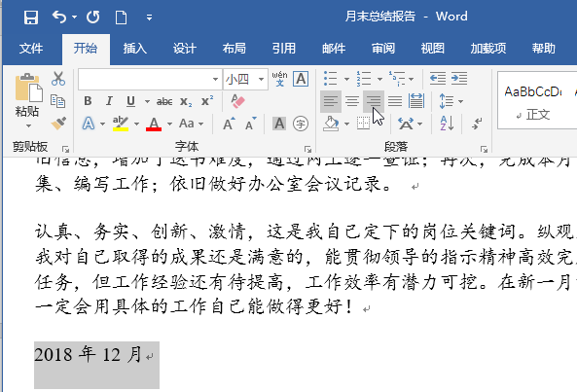
Task: Toggle Italic formatting
Action: pyautogui.click(x=109, y=101)
